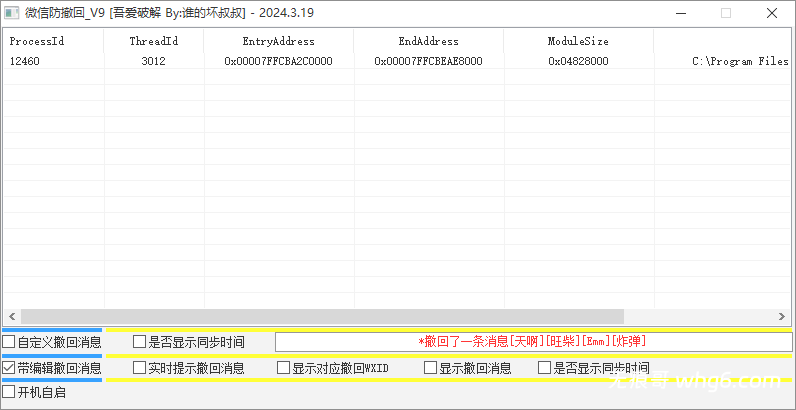Click the ModuleSize column header
The width and height of the screenshot is (796, 410).
578,42
